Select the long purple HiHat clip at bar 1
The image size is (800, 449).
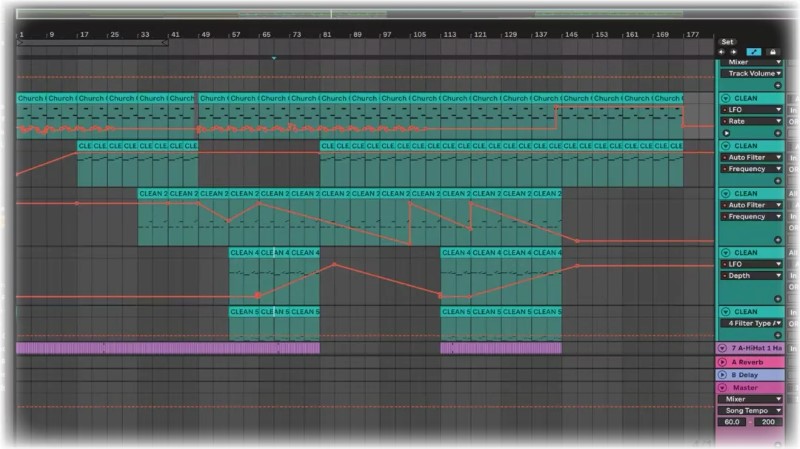coord(168,348)
